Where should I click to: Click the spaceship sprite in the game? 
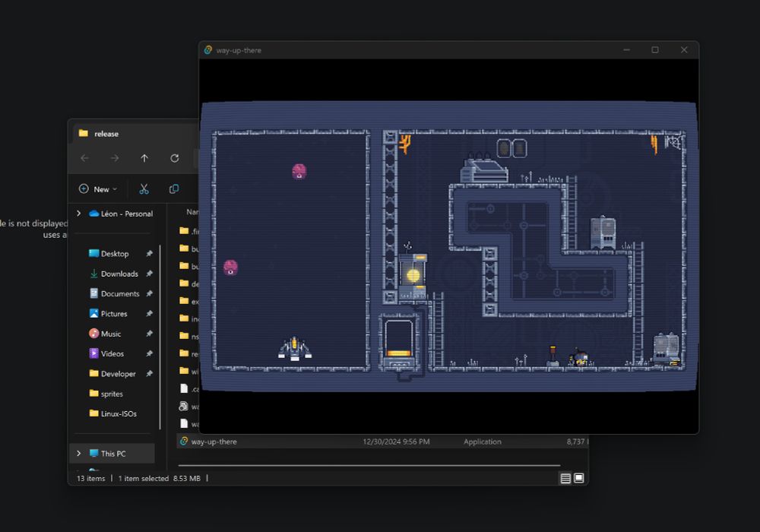[295, 349]
